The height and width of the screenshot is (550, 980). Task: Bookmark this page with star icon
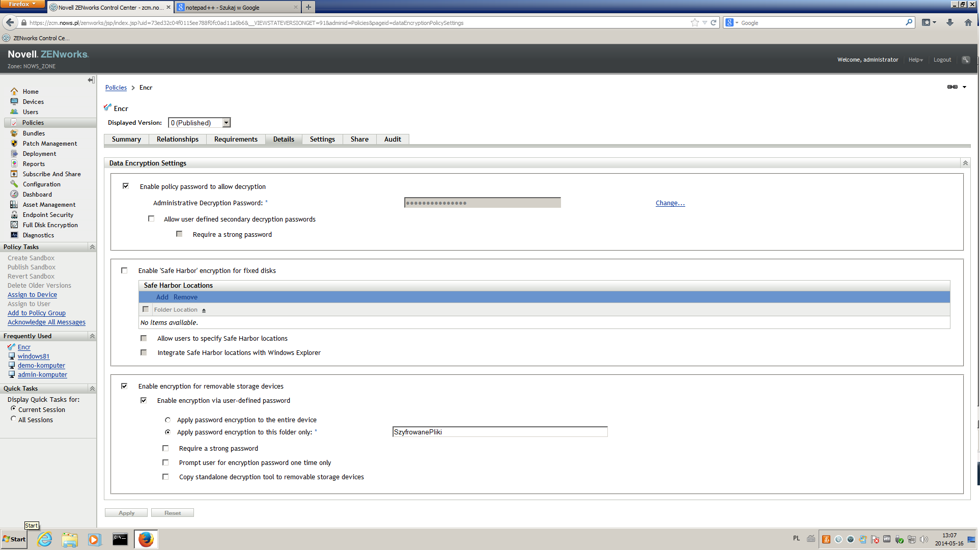point(694,22)
